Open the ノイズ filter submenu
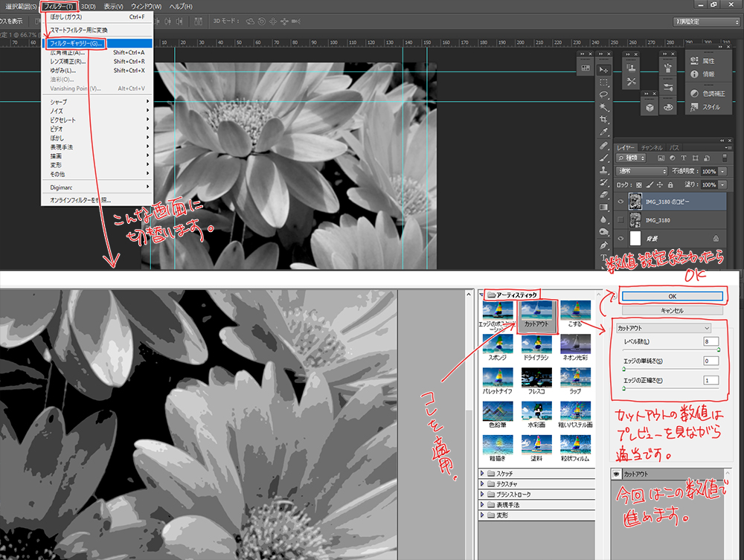The height and width of the screenshot is (560, 744). tap(97, 111)
